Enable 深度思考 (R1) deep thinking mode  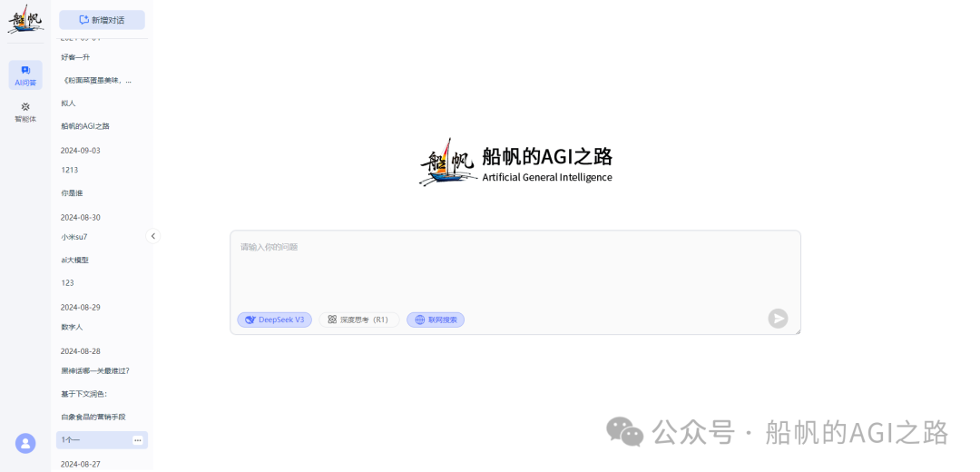359,320
